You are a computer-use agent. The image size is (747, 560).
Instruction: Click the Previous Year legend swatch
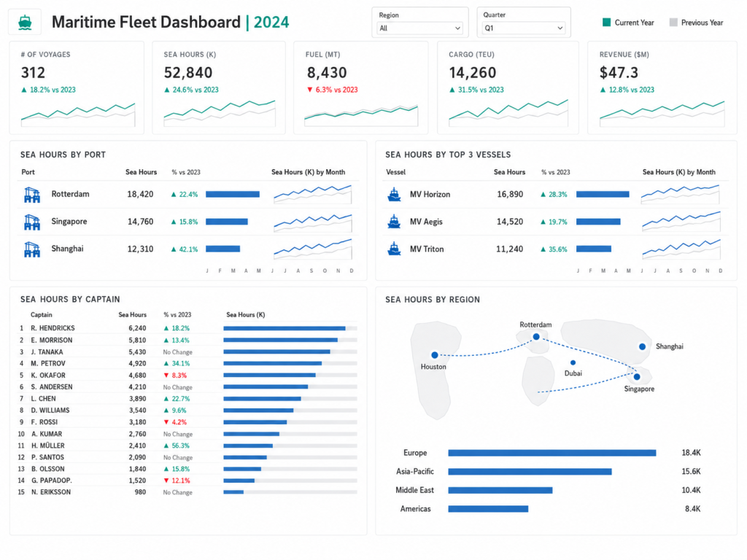click(x=673, y=23)
